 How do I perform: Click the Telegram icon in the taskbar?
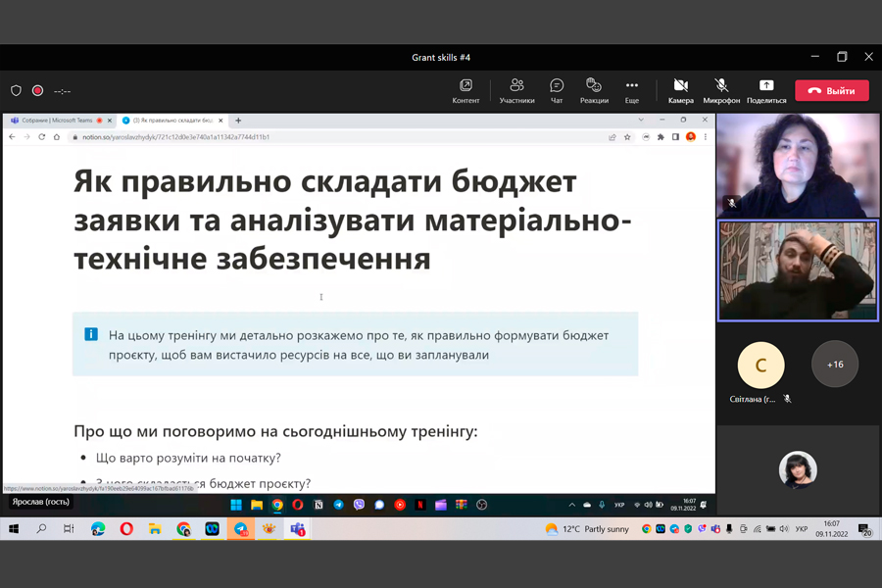240,529
